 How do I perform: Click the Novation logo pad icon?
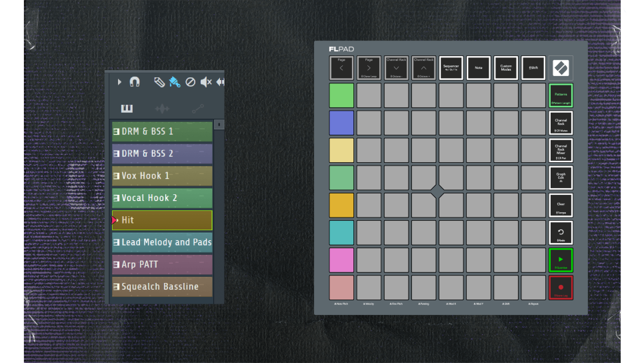coord(561,68)
